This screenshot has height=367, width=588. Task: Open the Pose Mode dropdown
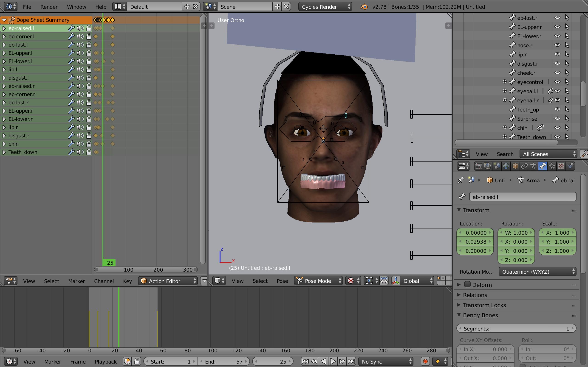pyautogui.click(x=318, y=281)
